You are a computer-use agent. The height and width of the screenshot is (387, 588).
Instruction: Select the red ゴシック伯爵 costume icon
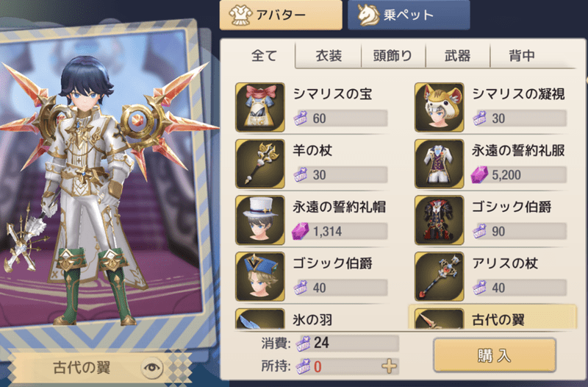pyautogui.click(x=439, y=220)
